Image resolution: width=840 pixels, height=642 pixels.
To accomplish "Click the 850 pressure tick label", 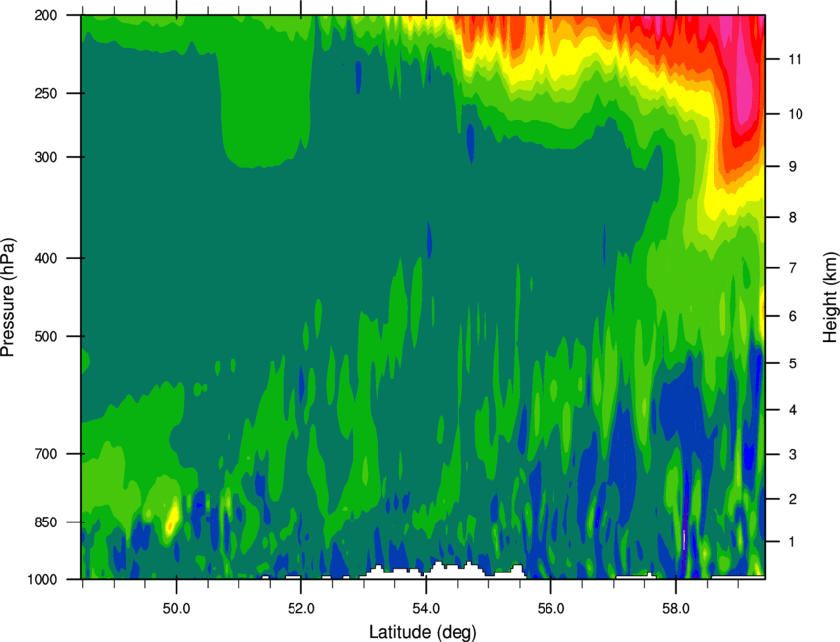I will point(45,522).
